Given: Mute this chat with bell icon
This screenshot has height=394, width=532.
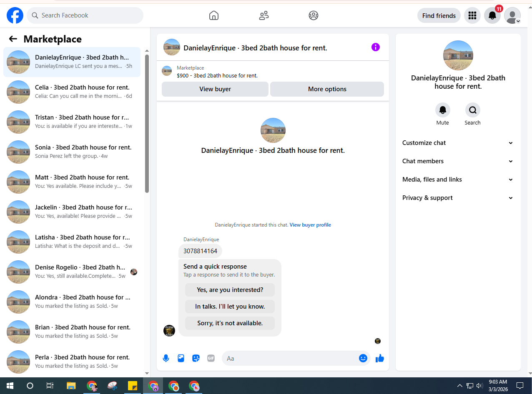Looking at the screenshot, I should pyautogui.click(x=443, y=110).
